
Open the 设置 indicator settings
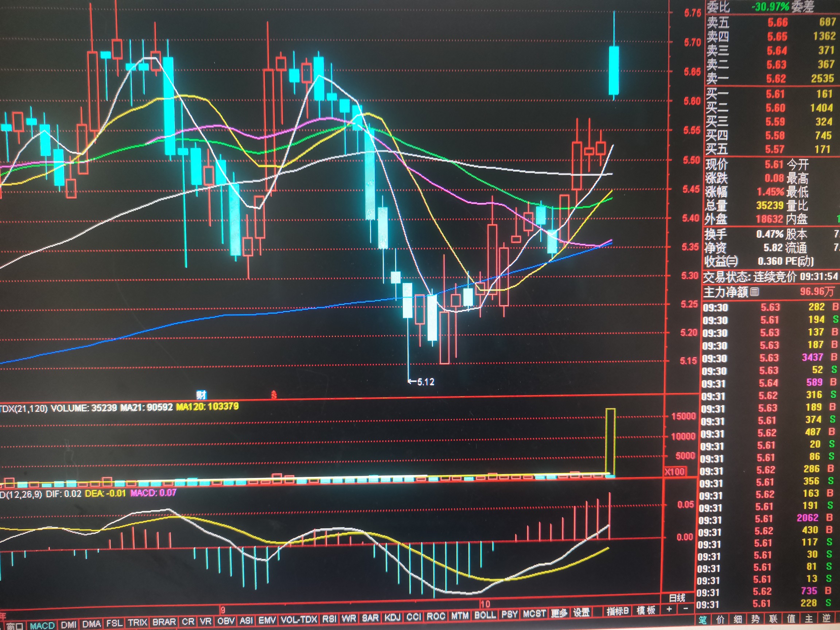(x=581, y=612)
